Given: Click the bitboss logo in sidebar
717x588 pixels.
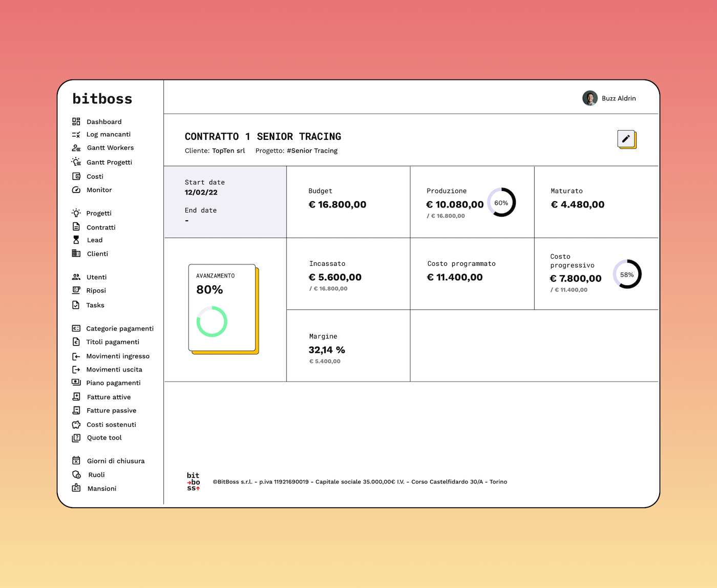Looking at the screenshot, I should [102, 99].
